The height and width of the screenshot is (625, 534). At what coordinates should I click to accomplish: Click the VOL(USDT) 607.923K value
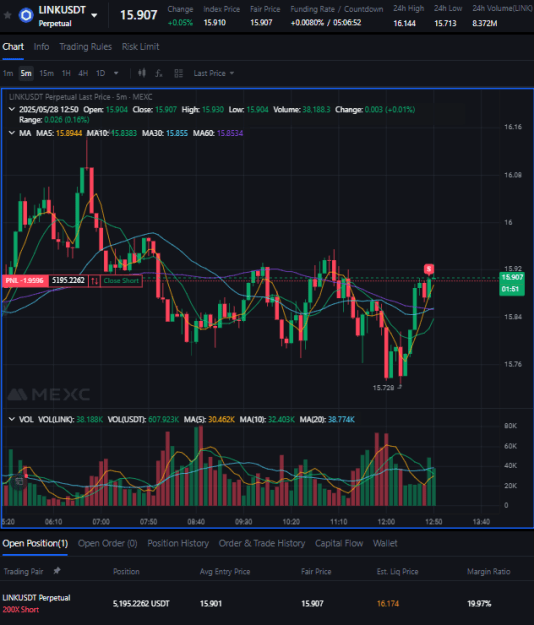point(163,419)
